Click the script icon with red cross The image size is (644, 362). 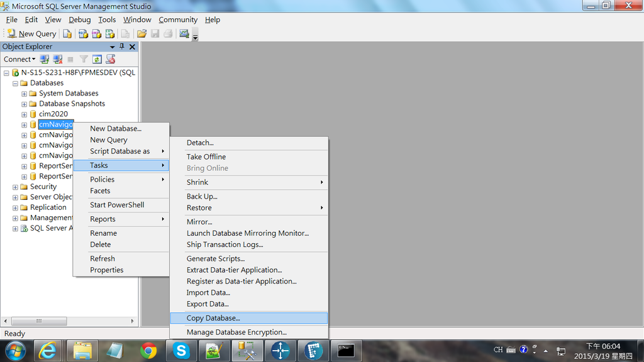[111, 59]
